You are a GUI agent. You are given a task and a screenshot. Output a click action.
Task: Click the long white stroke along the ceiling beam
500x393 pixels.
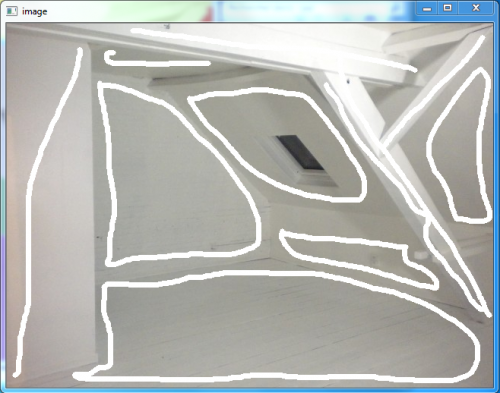point(273,49)
